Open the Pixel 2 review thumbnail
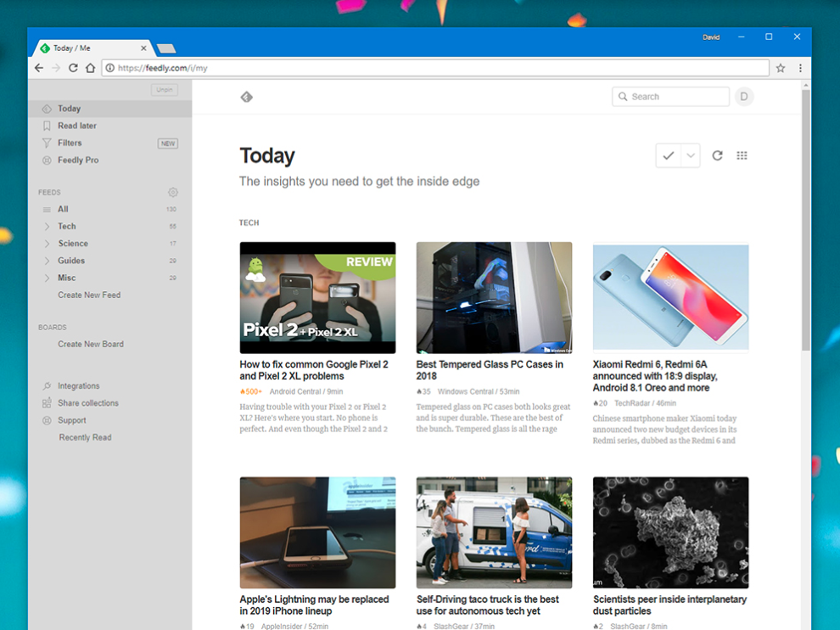This screenshot has width=840, height=630. coord(317,297)
